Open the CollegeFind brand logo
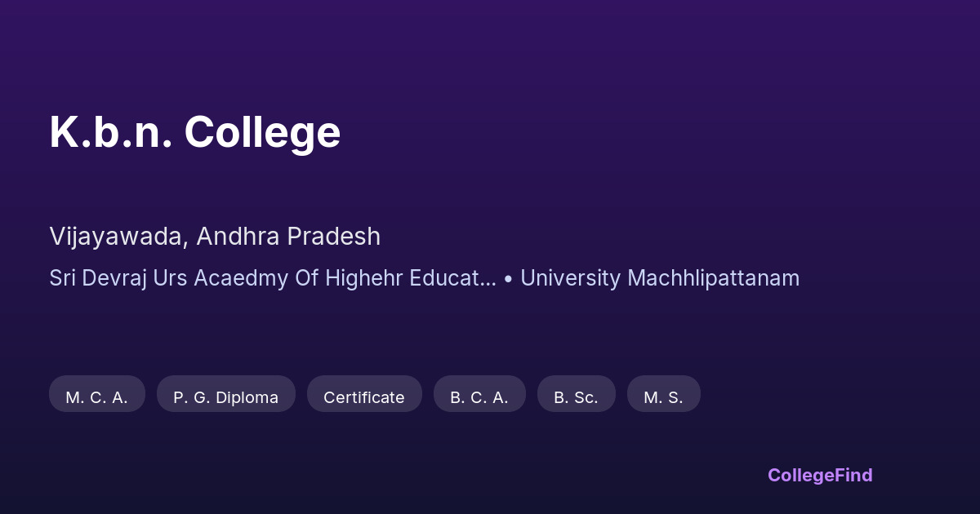 820,475
